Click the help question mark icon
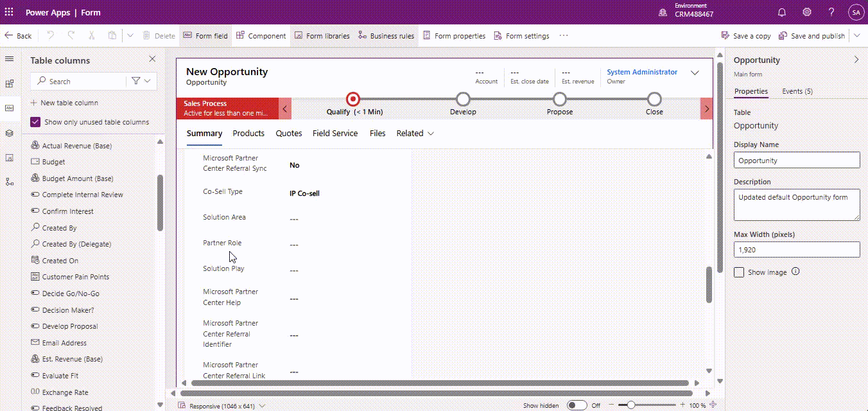 [831, 12]
